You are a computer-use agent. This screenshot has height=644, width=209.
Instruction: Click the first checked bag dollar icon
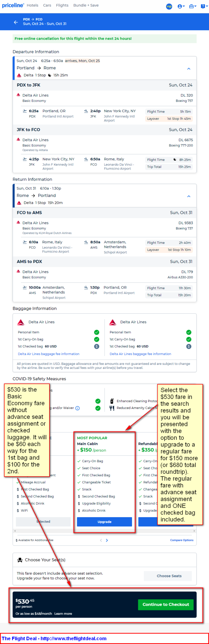point(97,346)
